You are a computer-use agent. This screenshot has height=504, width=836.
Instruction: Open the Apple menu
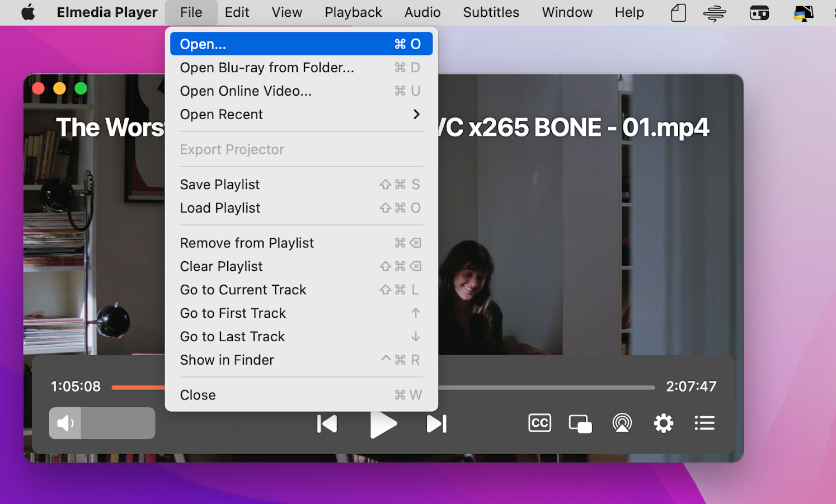coord(28,12)
